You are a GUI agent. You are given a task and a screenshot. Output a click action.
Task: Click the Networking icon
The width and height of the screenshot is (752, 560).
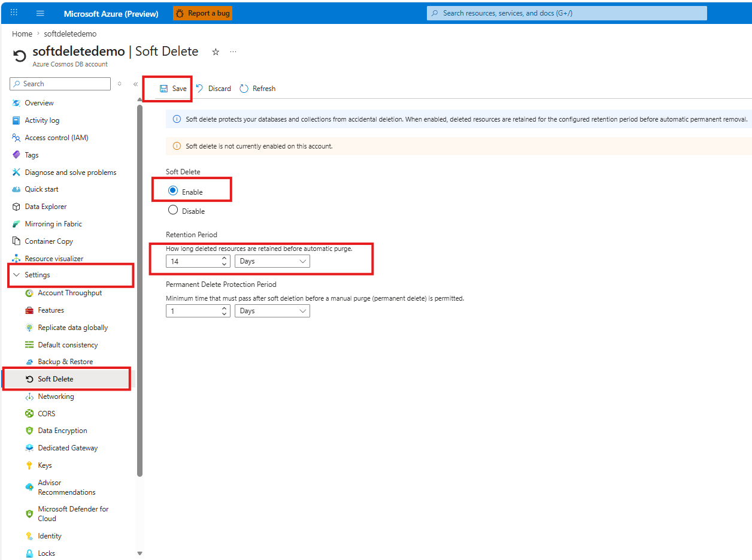click(x=29, y=396)
